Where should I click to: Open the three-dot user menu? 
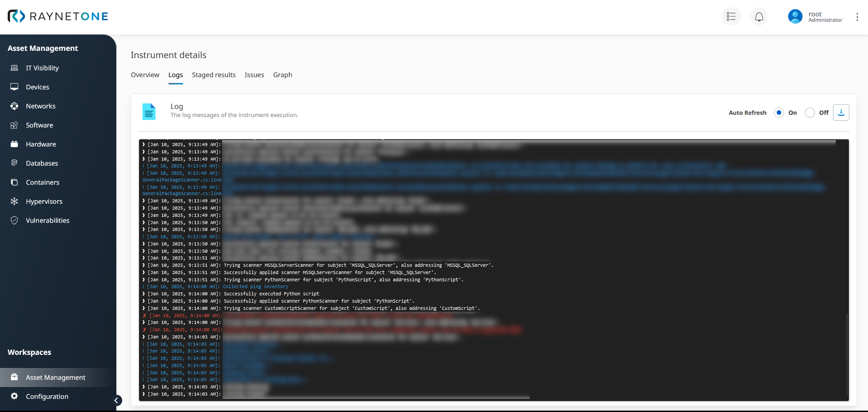click(857, 17)
